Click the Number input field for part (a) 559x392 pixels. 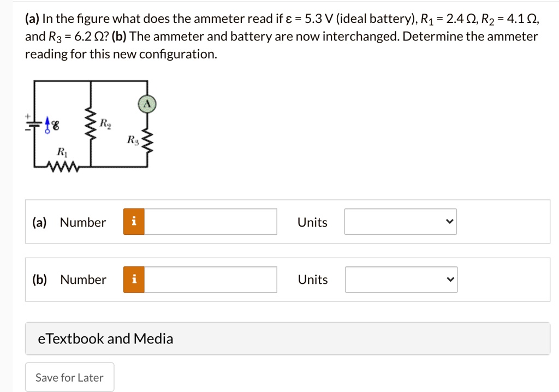(x=210, y=221)
